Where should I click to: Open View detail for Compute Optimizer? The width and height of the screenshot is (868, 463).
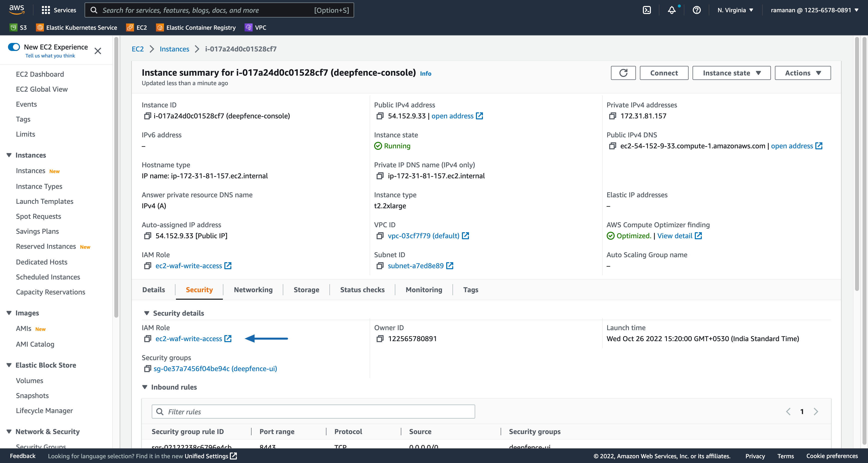pyautogui.click(x=675, y=236)
